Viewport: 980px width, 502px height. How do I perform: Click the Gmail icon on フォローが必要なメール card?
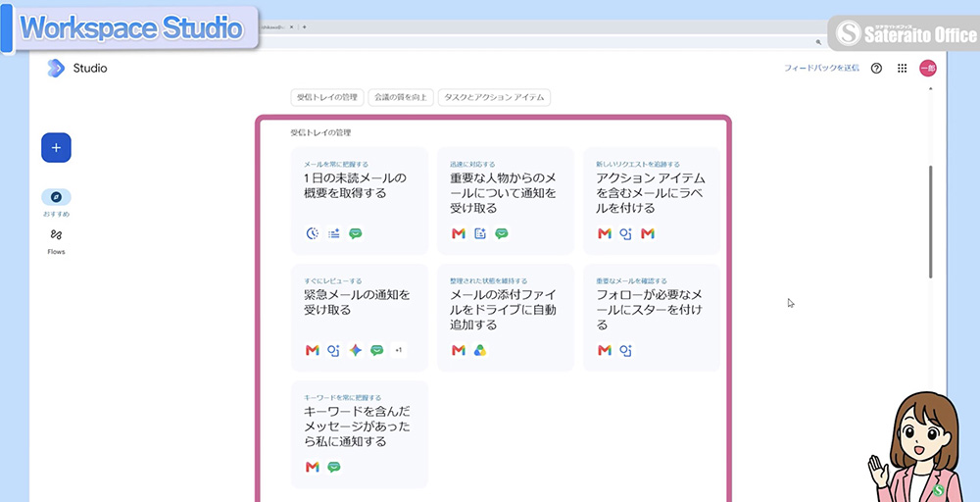click(605, 350)
